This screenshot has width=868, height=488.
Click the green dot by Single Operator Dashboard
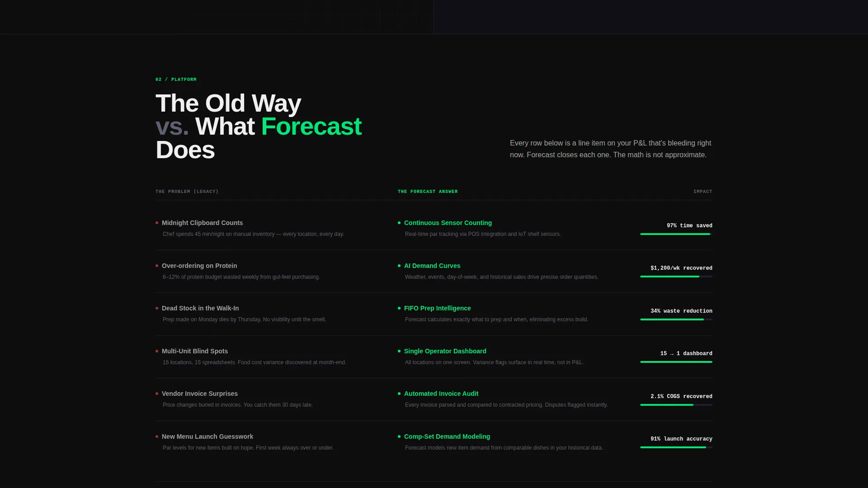tap(399, 351)
